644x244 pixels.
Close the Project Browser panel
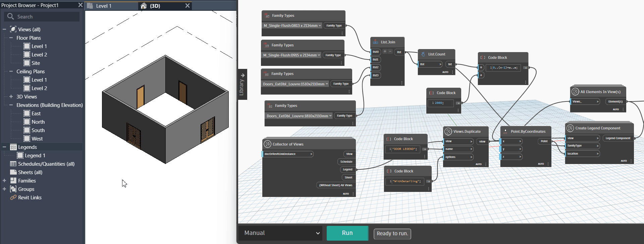80,5
